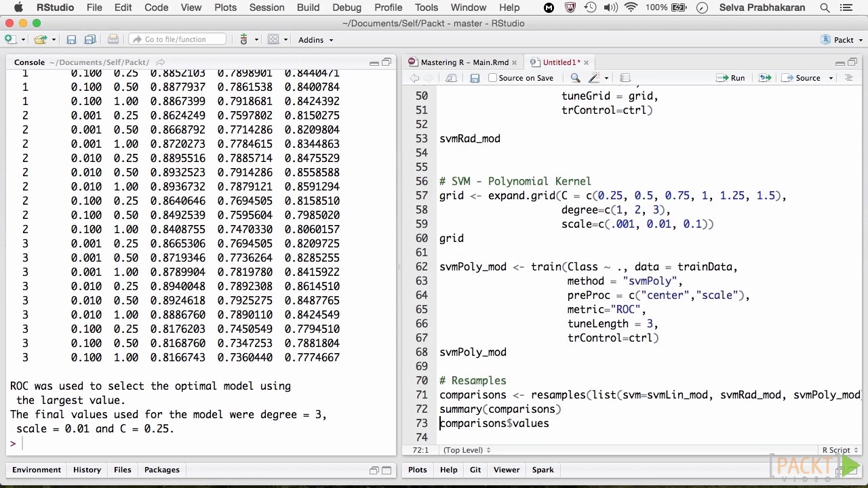The width and height of the screenshot is (868, 488).
Task: Toggle the document outline icon
Action: tap(848, 78)
